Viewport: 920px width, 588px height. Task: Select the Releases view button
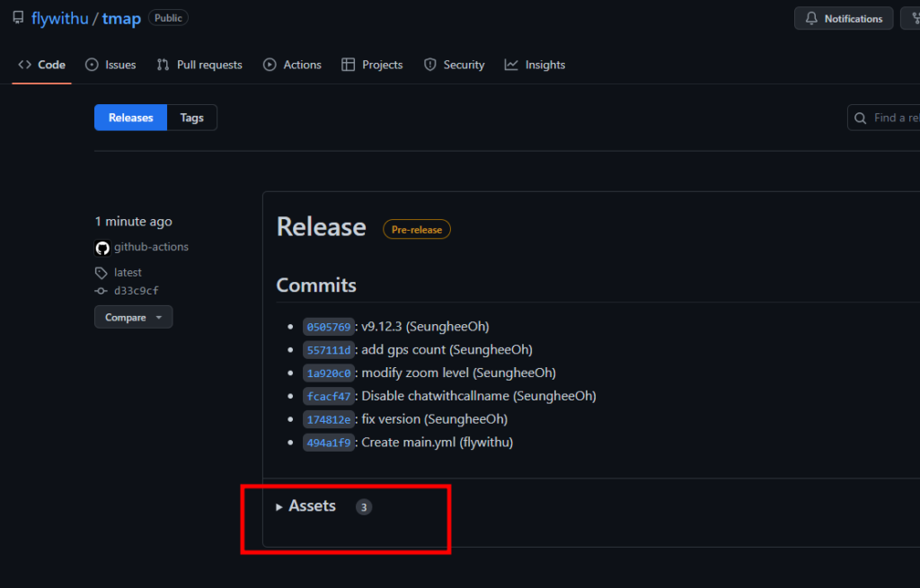pyautogui.click(x=131, y=118)
